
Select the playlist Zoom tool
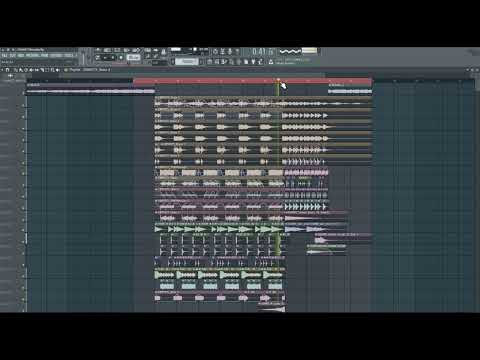click(52, 70)
